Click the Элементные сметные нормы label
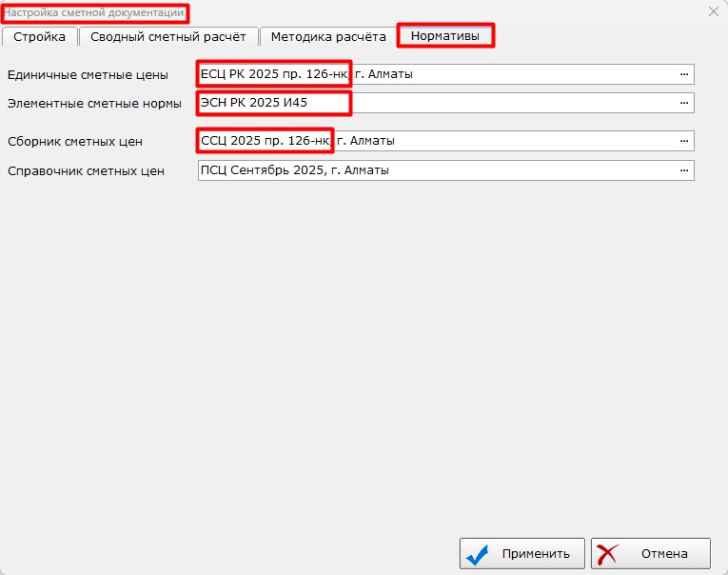This screenshot has height=575, width=728. pyautogui.click(x=94, y=104)
